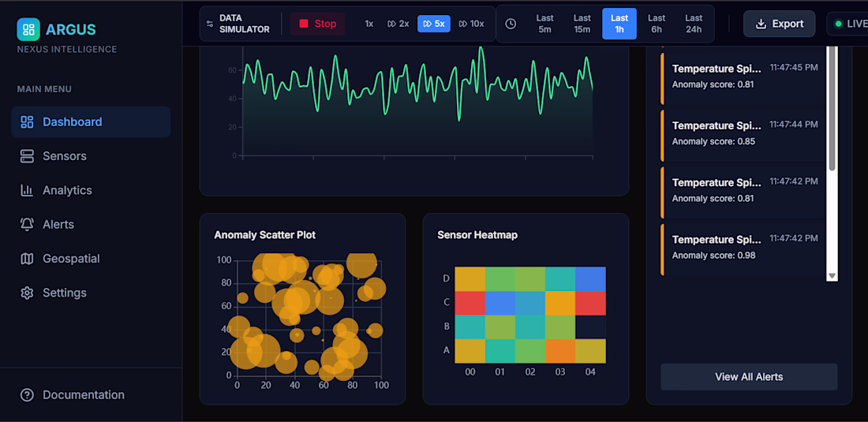Click the Anomaly Scatter Plot title
Viewport: 868px width, 422px height.
tap(264, 235)
